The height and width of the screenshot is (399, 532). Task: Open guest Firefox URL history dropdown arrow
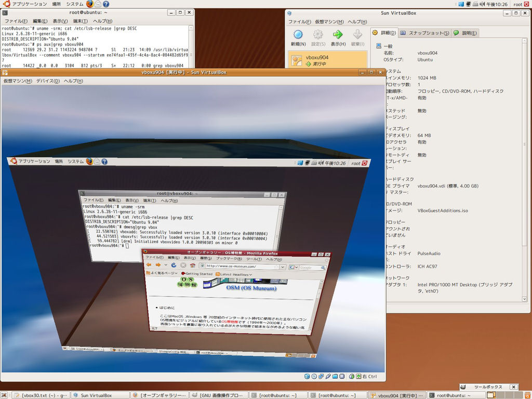(283, 267)
